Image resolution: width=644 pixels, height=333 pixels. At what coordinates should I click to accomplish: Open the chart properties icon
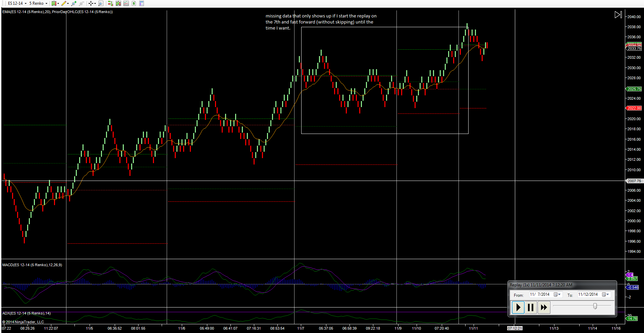pos(142,3)
